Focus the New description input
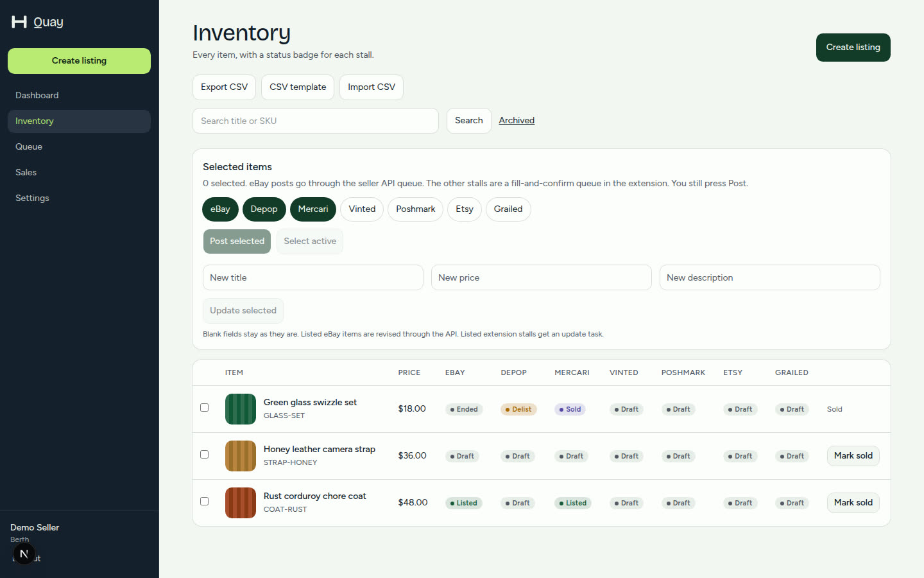The height and width of the screenshot is (578, 924). tap(770, 277)
